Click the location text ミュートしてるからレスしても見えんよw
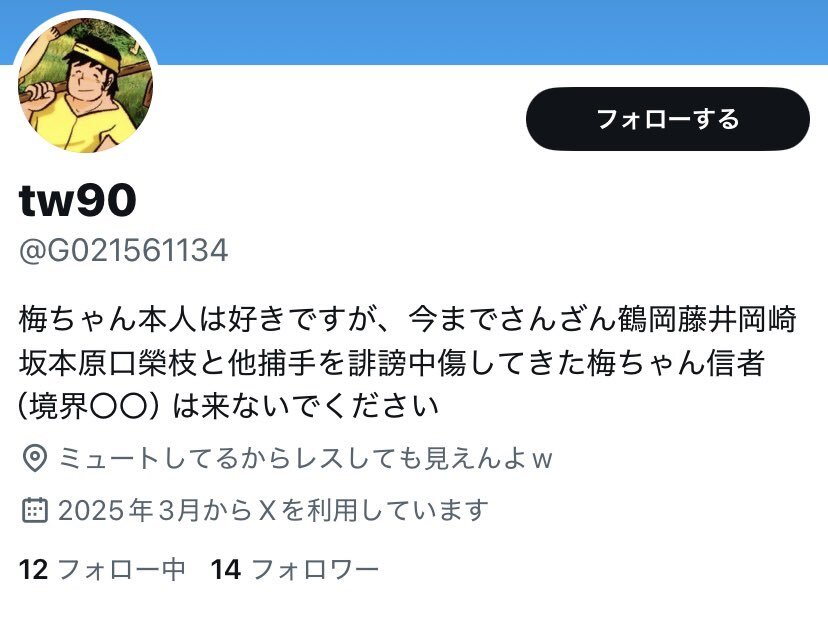This screenshot has height=627, width=828. click(x=305, y=458)
